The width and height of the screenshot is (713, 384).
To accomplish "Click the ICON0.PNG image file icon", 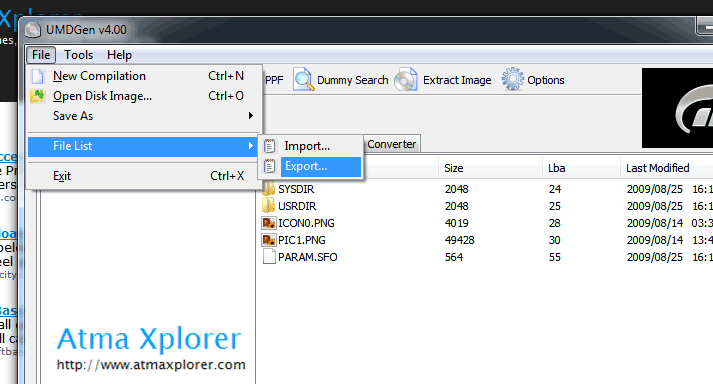I will 269,223.
